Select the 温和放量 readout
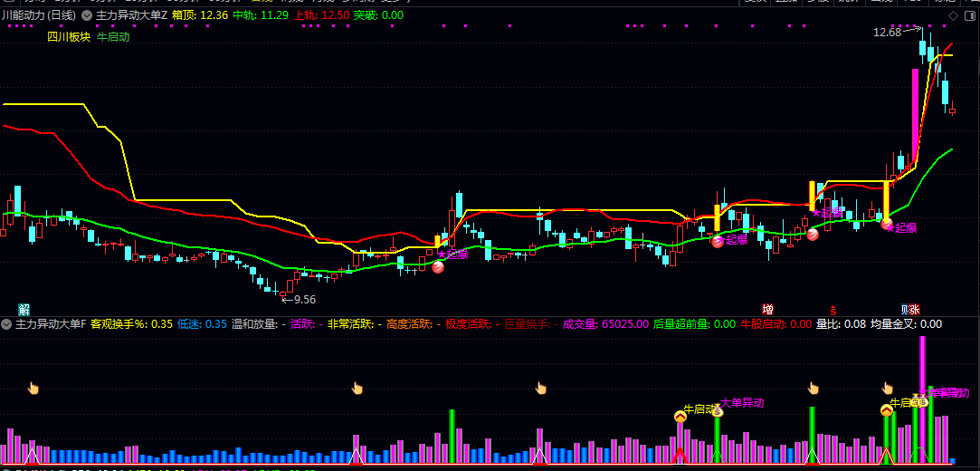Screen dimensions: 980x471 tap(259, 324)
